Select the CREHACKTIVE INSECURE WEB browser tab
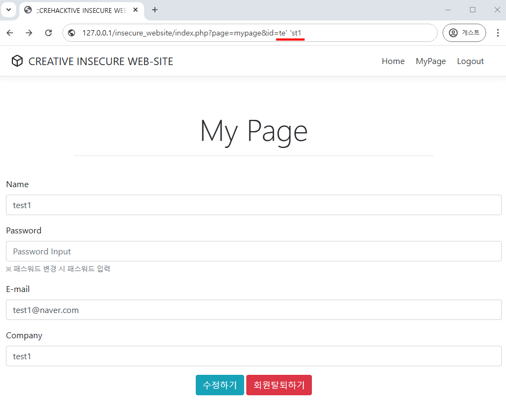 coord(82,10)
